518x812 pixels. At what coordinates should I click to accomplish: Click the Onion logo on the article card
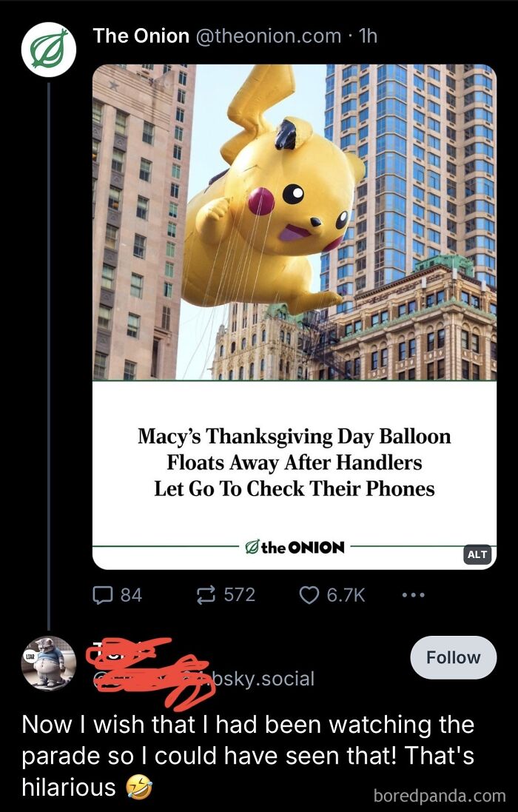tap(293, 547)
